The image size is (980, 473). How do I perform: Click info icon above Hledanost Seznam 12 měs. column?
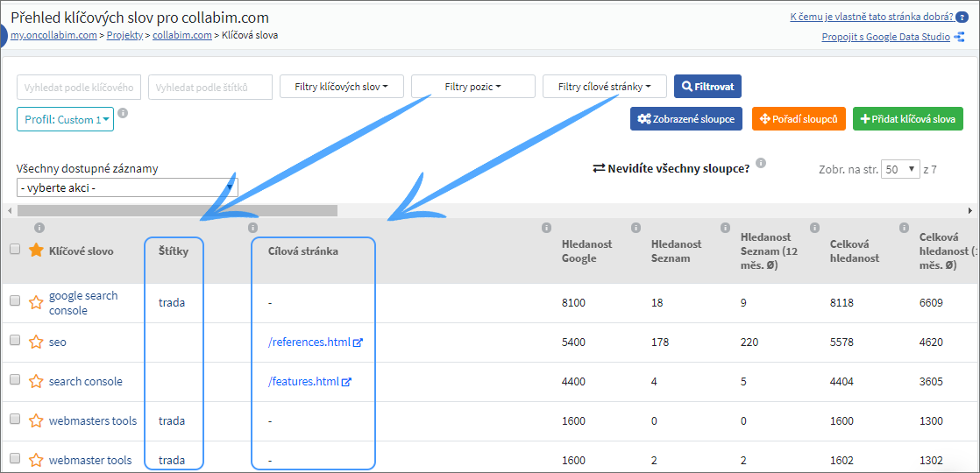point(726,228)
